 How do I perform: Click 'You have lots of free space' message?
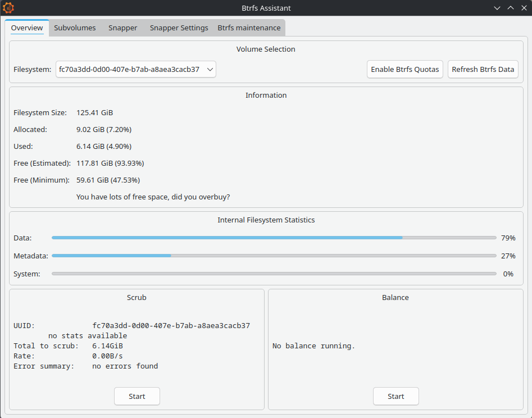[153, 197]
